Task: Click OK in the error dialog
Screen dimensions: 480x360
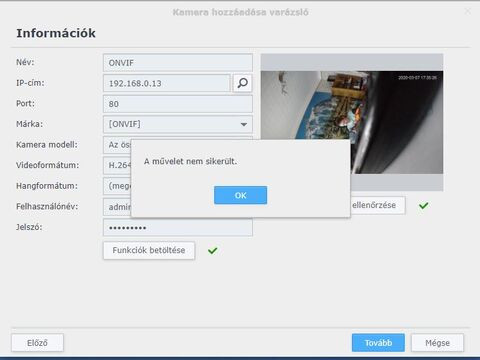Action: click(x=240, y=195)
